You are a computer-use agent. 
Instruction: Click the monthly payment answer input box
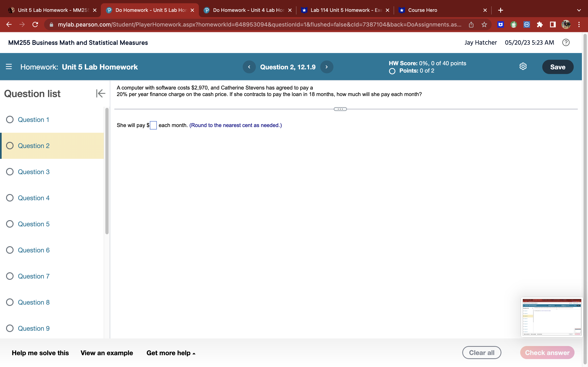(x=153, y=125)
